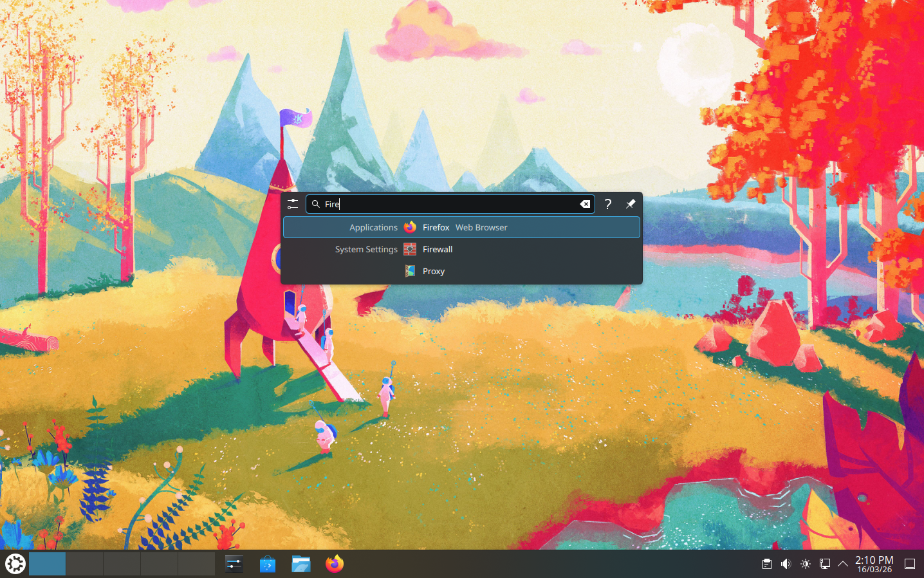The image size is (924, 578).
Task: Open the clipboard tray icon
Action: pos(767,564)
